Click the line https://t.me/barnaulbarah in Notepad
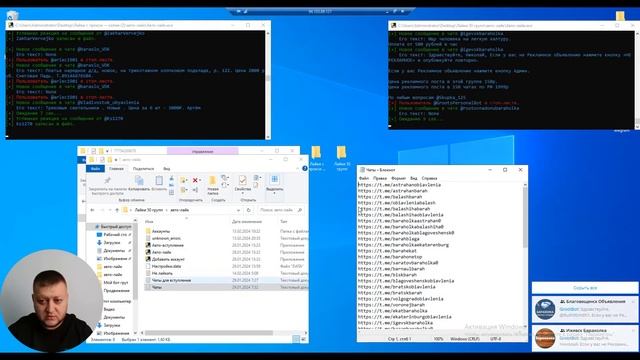This screenshot has height=360, width=640. (x=391, y=269)
